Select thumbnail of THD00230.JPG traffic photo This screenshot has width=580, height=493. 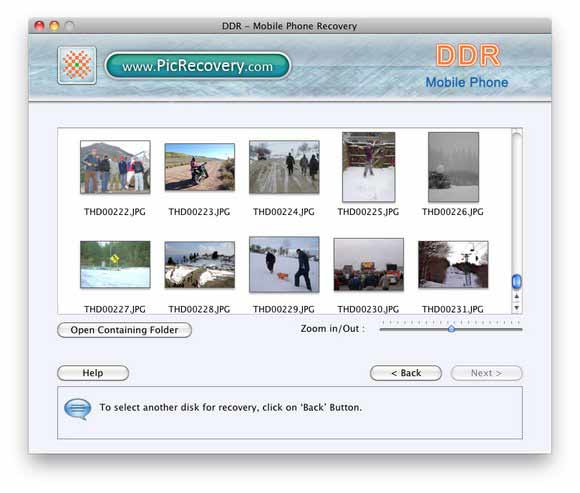(368, 264)
